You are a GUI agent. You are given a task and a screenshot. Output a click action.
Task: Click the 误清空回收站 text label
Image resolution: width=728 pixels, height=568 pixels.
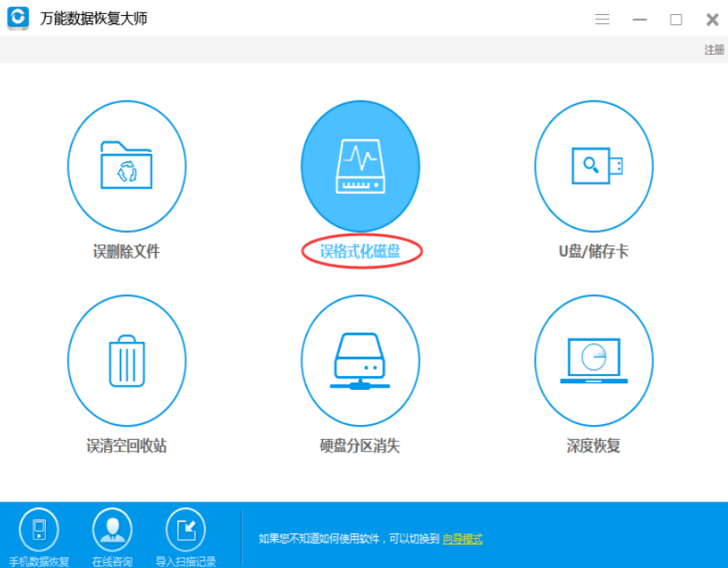click(126, 446)
